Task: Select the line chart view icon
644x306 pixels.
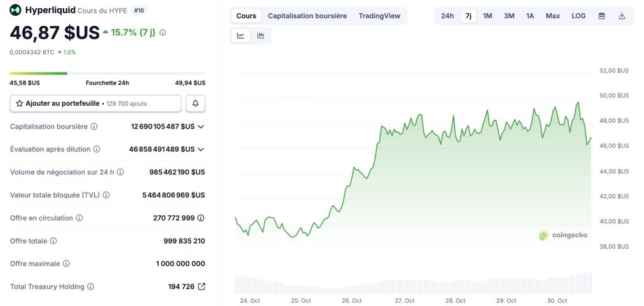Action: [x=241, y=36]
